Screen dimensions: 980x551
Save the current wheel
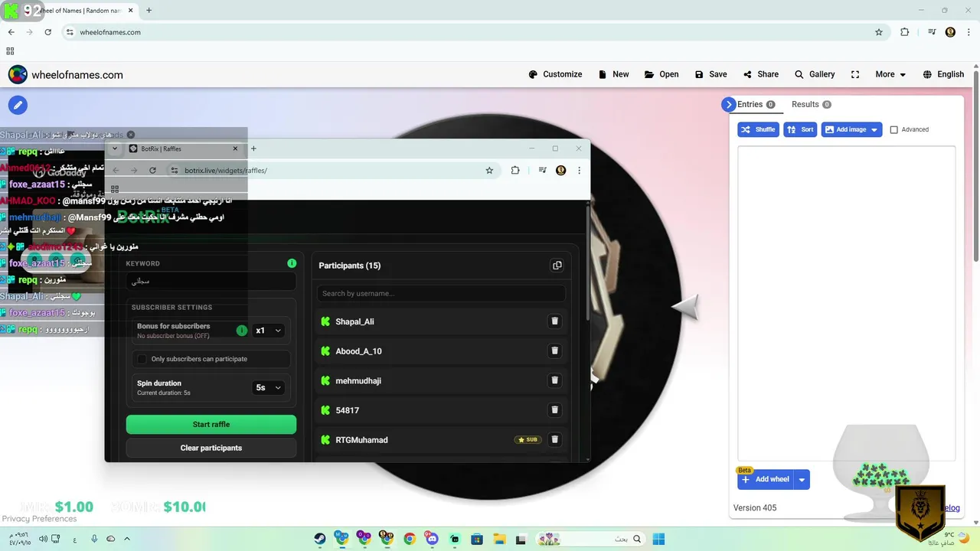tap(710, 74)
